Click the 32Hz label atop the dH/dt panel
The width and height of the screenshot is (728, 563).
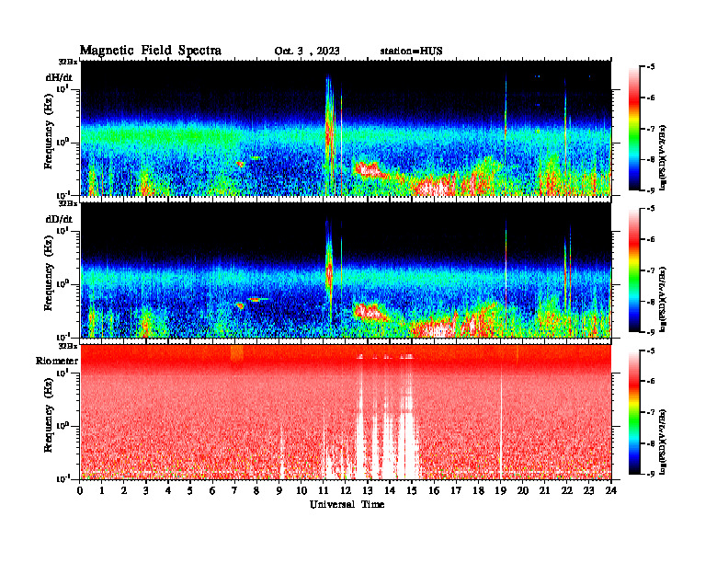point(68,62)
